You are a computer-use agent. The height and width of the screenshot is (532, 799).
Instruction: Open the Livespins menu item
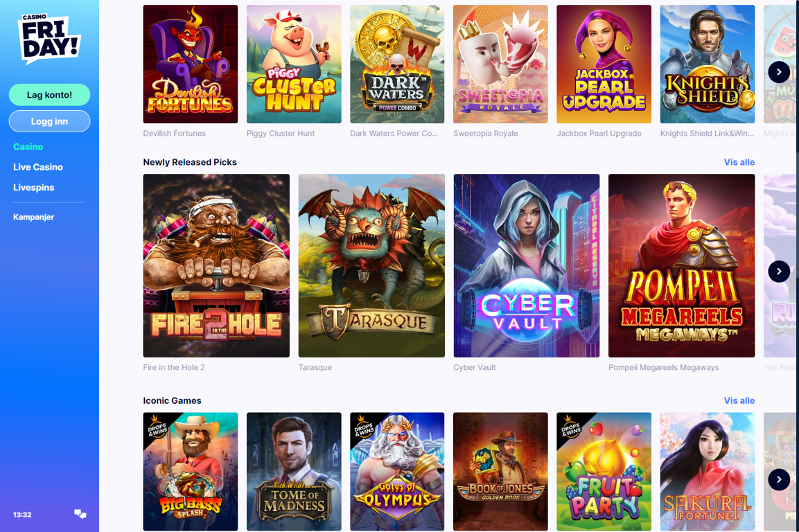(x=34, y=188)
